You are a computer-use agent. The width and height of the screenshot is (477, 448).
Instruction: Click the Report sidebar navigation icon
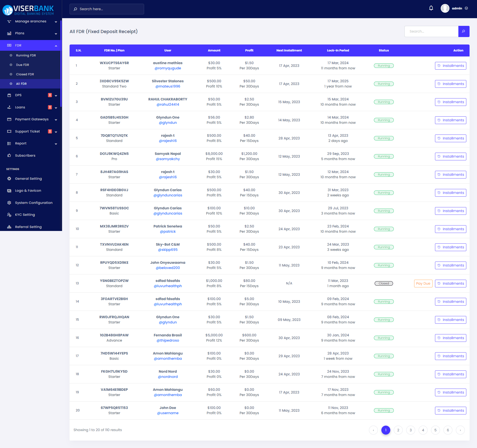tap(9, 143)
